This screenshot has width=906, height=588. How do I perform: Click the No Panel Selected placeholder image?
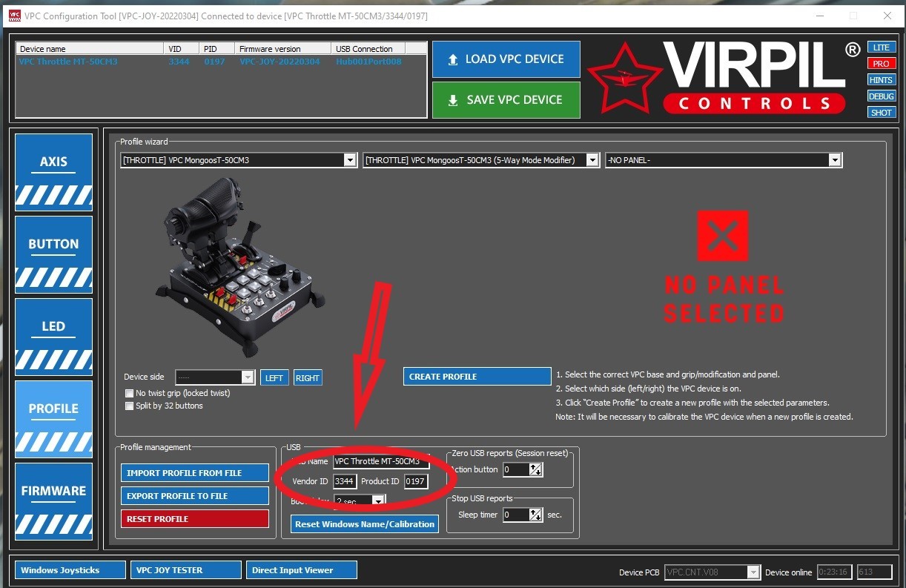(724, 267)
